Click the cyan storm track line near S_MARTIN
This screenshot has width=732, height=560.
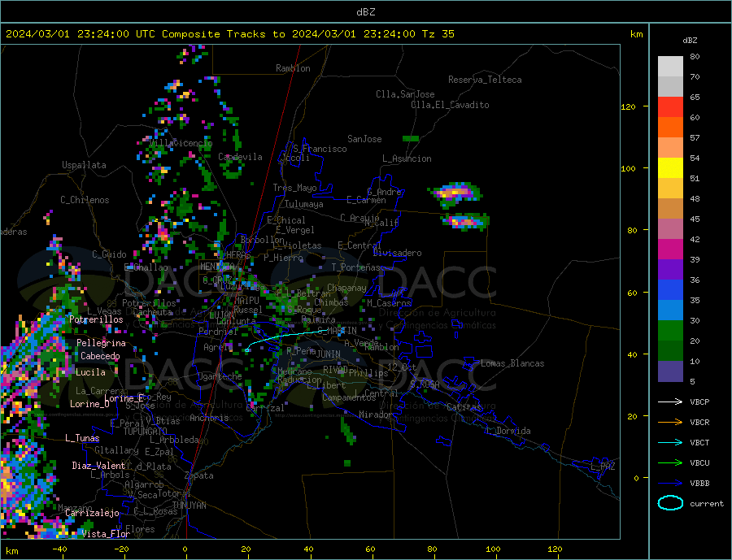tap(285, 336)
